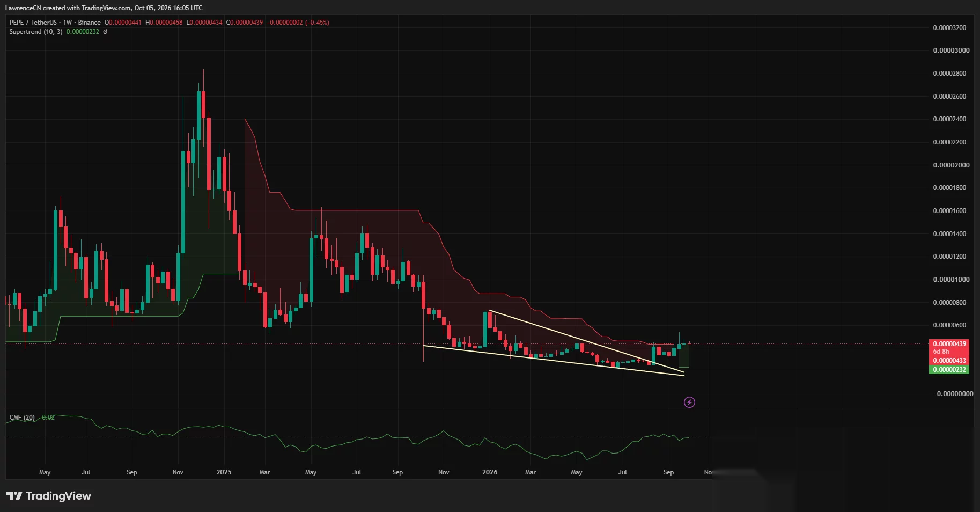Screen dimensions: 980x512
Task: Click the 0.00002000 price axis label
Action: click(x=951, y=165)
